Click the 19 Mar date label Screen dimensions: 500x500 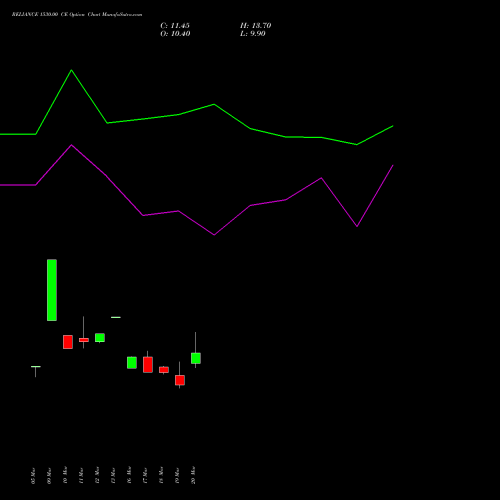[177, 476]
